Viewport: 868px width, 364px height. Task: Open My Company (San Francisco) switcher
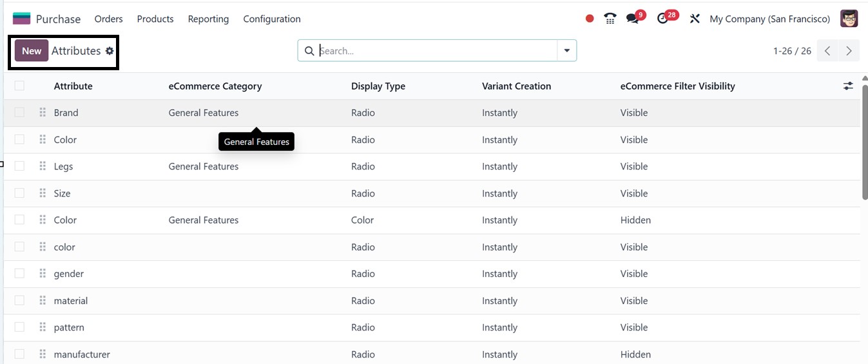(769, 19)
